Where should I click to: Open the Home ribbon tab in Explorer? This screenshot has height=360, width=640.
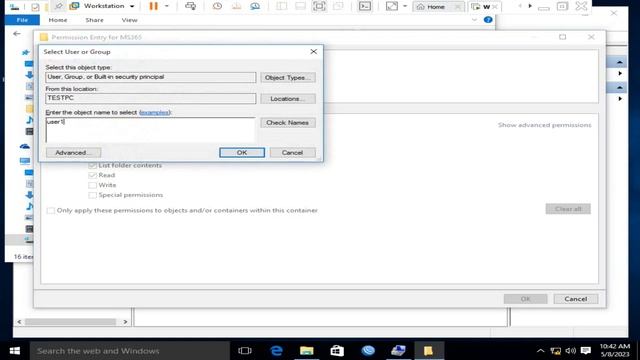(x=58, y=20)
